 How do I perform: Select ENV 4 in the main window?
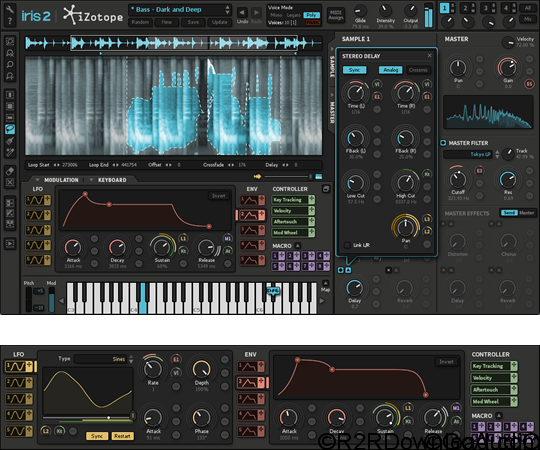click(x=252, y=245)
